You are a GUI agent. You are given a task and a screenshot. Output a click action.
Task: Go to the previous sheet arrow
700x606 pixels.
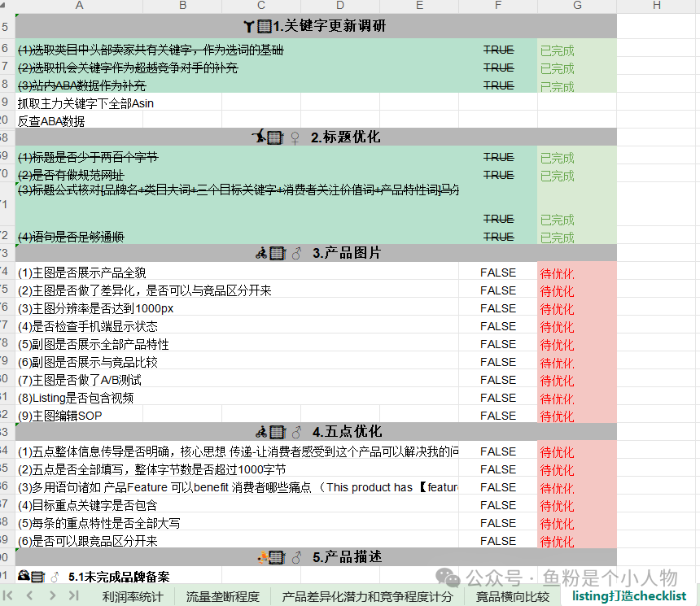point(29,595)
